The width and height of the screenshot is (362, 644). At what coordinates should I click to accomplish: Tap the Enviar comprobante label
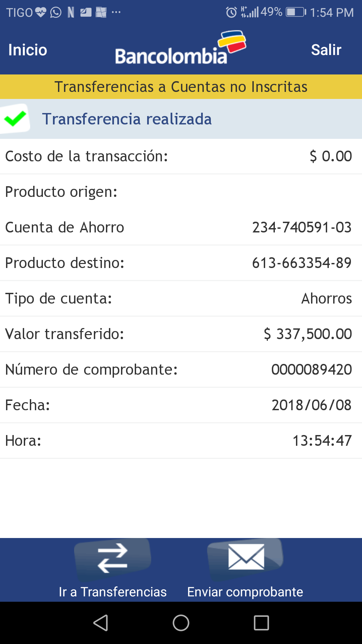245,592
